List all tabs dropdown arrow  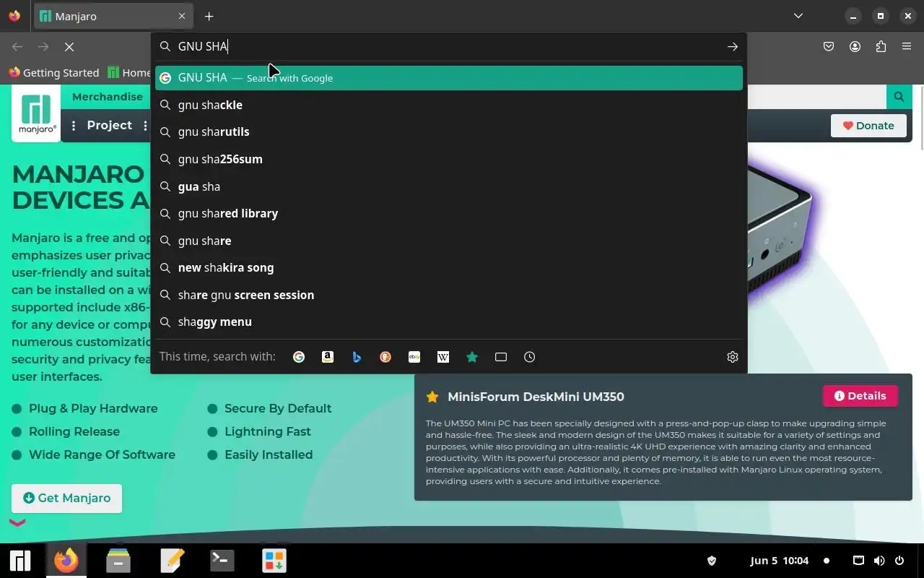798,16
